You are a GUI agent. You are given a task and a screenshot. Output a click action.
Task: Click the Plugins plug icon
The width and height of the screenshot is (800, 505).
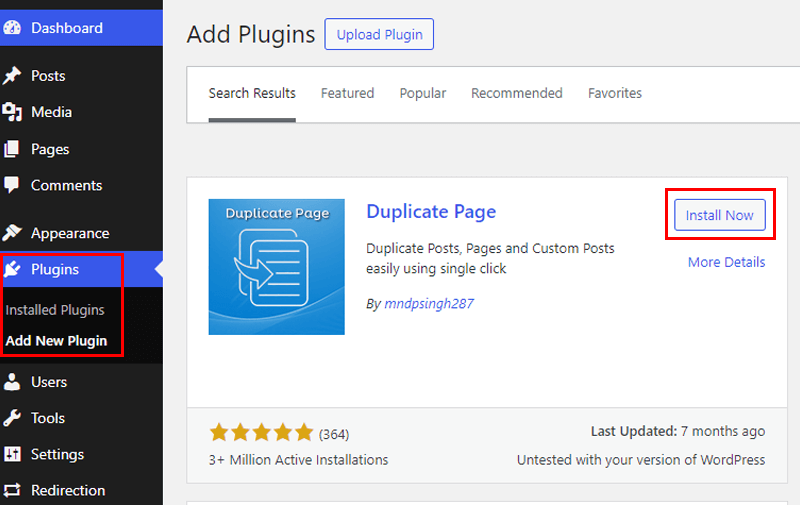coord(12,269)
